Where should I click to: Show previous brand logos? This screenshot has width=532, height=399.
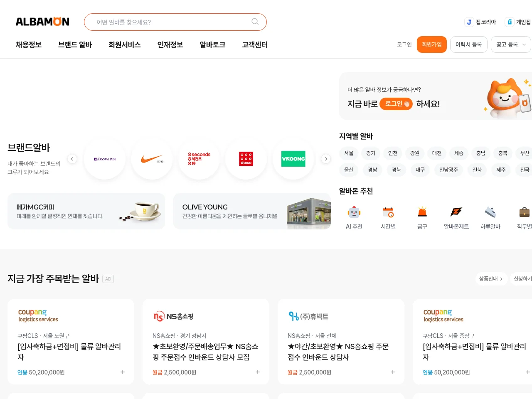72,159
